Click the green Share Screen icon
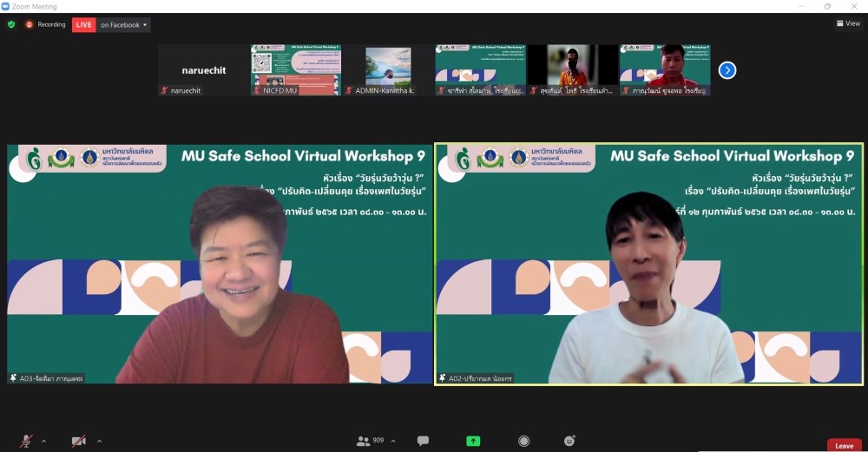This screenshot has width=868, height=452. click(473, 441)
